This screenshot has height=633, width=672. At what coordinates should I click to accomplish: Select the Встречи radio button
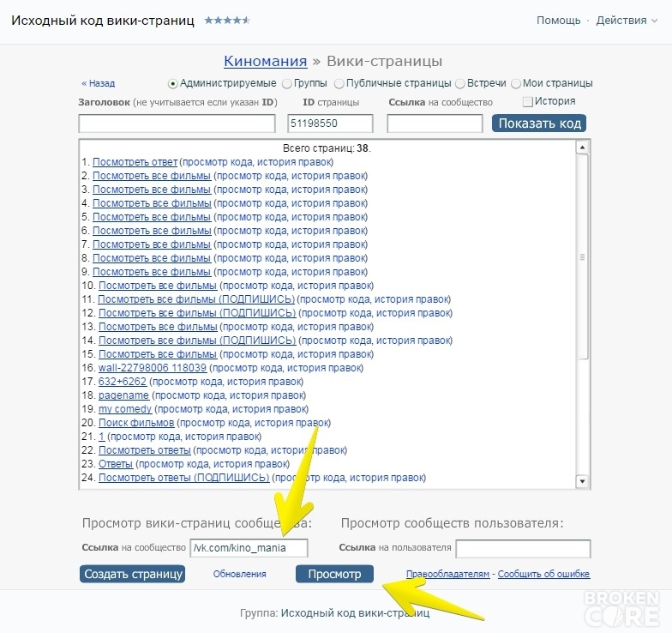(459, 84)
